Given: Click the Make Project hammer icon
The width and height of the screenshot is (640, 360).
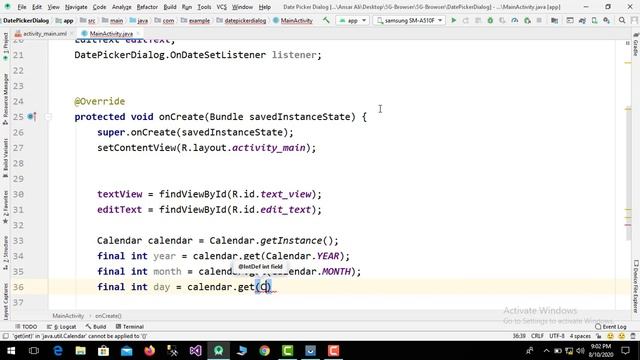Looking at the screenshot, I should click(326, 20).
